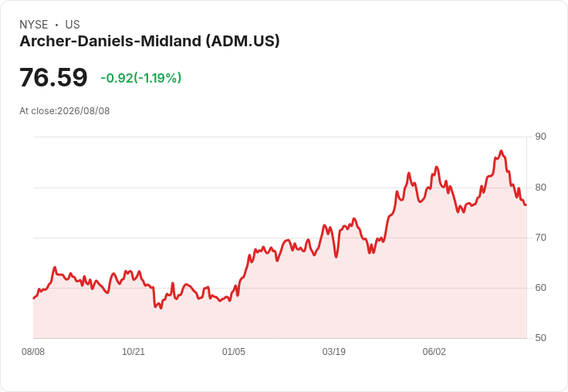Click the 90 y-axis price label
The height and width of the screenshot is (392, 568).
coord(540,137)
